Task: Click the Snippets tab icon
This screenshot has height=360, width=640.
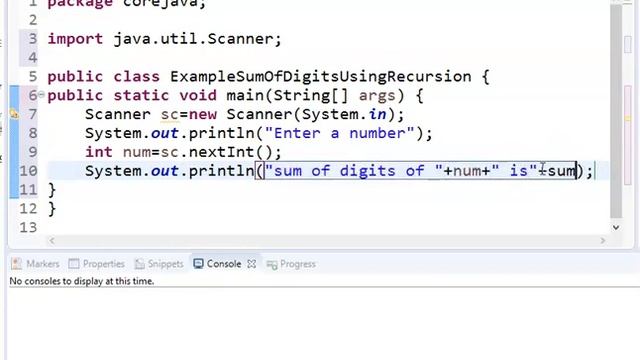Action: pos(140,264)
